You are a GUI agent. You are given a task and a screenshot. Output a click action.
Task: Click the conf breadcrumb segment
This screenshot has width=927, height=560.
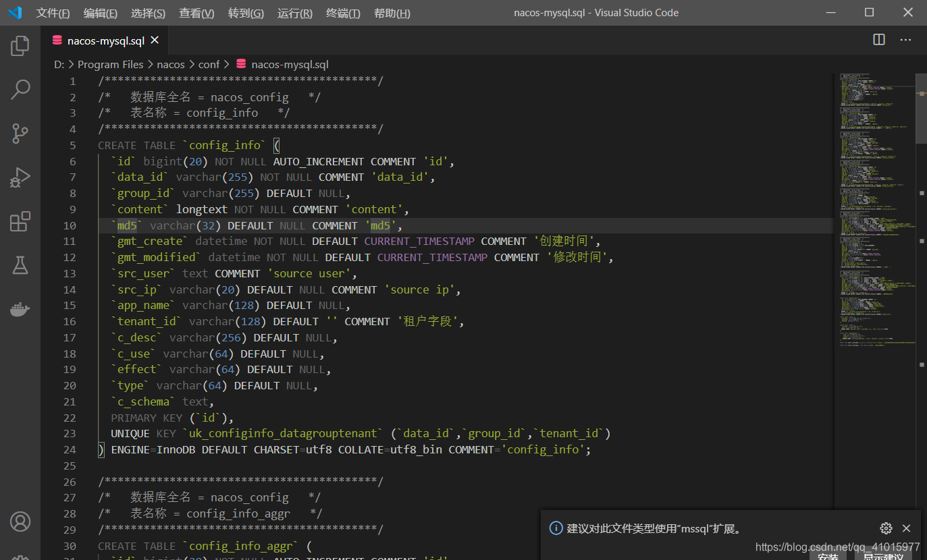[x=209, y=65]
